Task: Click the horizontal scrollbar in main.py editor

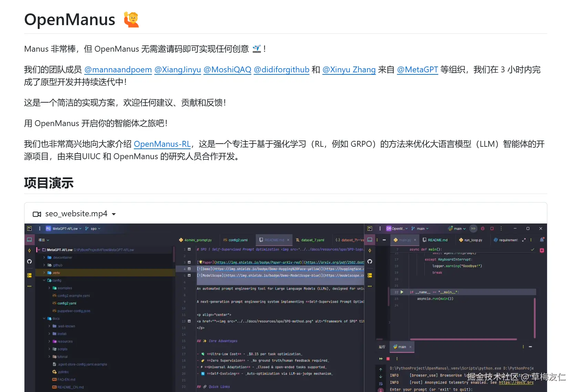Action: pyautogui.click(x=463, y=339)
